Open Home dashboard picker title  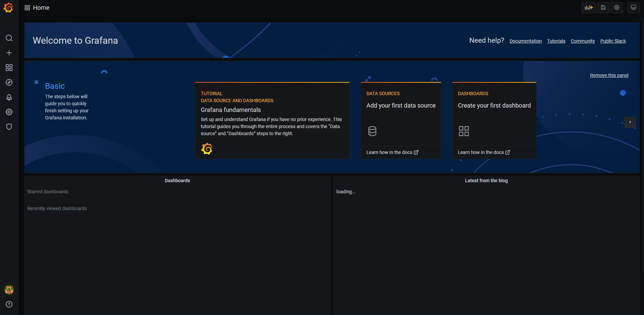[41, 8]
